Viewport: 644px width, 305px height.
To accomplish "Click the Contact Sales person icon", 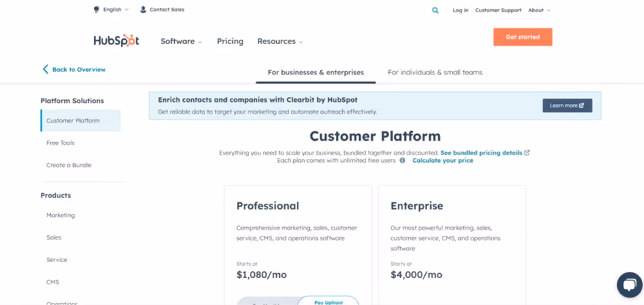I will [x=143, y=10].
